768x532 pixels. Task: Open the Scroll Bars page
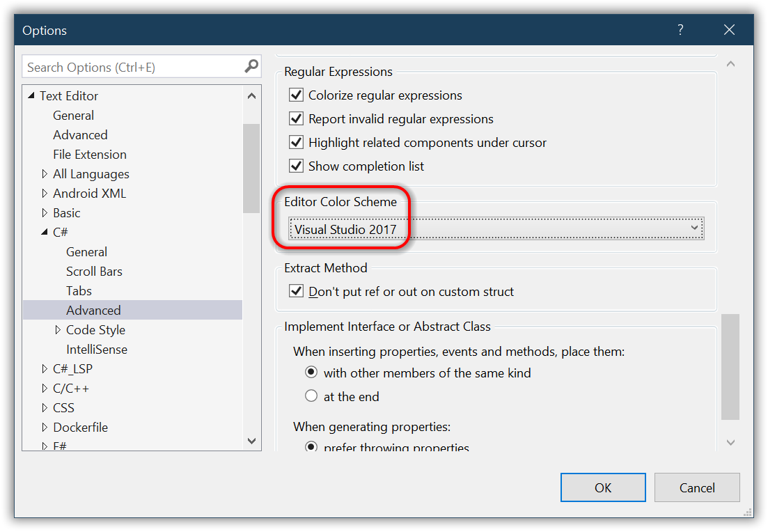pyautogui.click(x=94, y=272)
